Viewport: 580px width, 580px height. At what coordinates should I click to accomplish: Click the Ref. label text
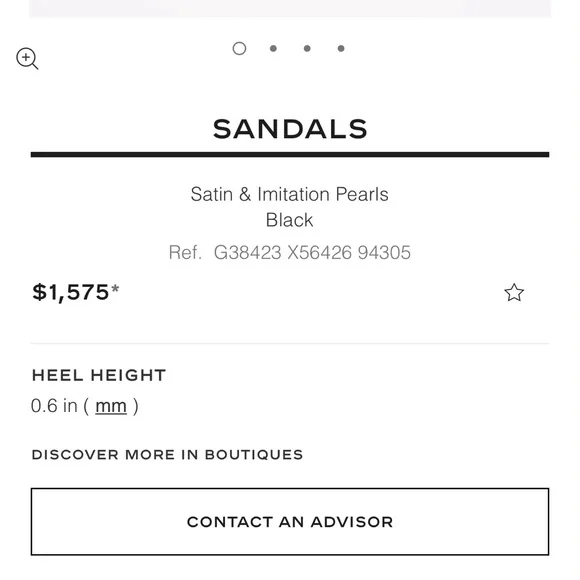coord(185,253)
